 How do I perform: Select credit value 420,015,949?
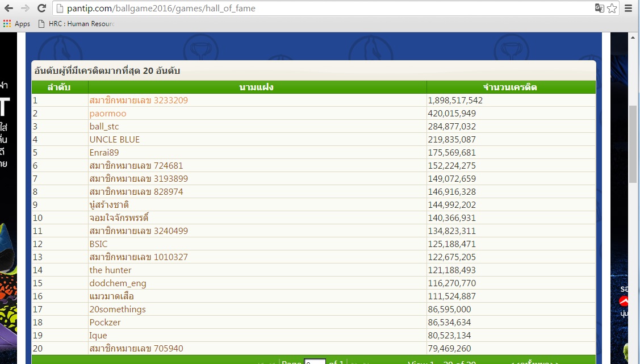tap(452, 114)
